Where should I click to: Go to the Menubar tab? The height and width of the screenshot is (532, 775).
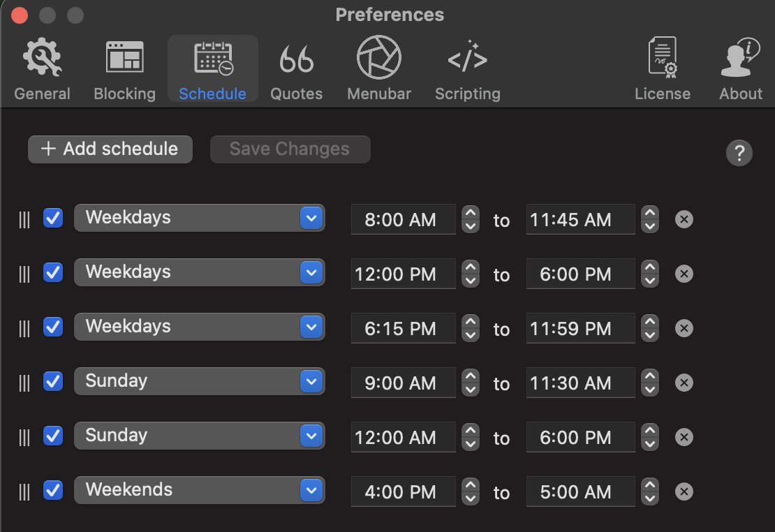pyautogui.click(x=378, y=69)
